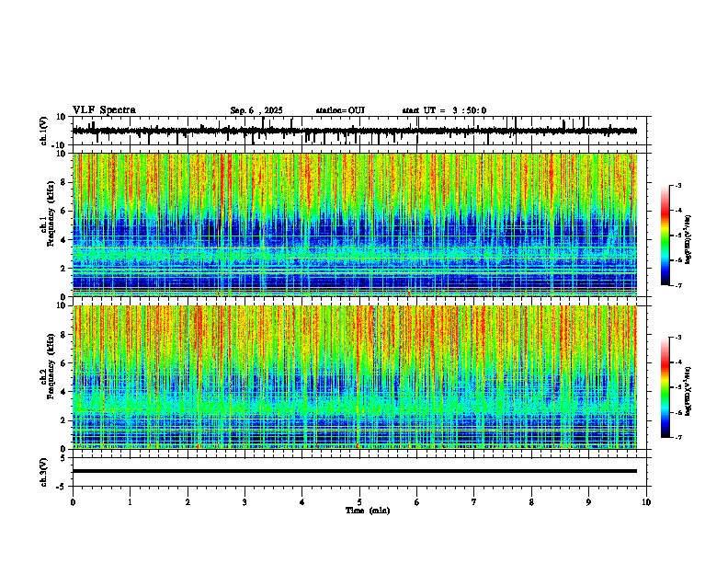Click the ch.1 color bar log(PSD) label
This screenshot has height=563, width=728.
tap(688, 239)
